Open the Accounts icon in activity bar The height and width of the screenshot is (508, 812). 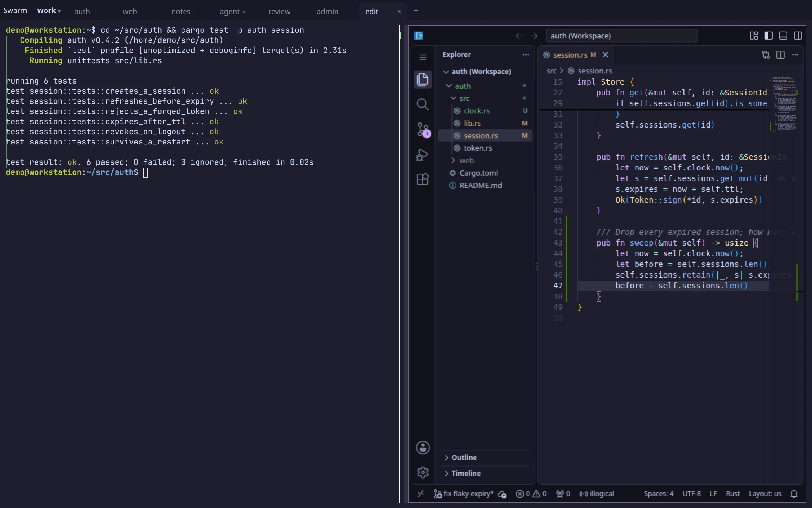pos(422,447)
